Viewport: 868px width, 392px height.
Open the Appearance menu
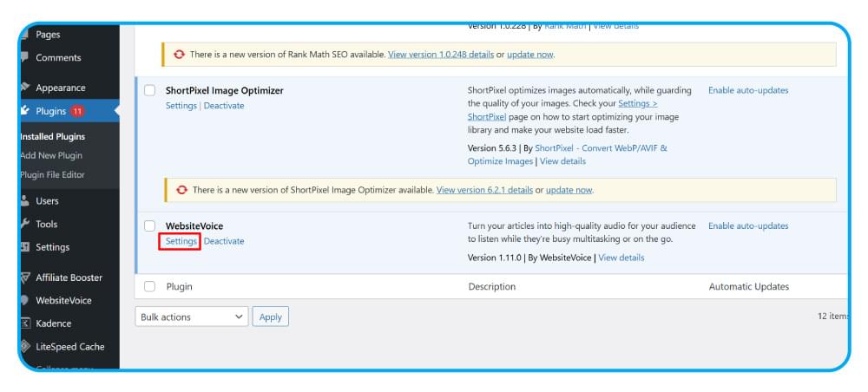tap(61, 88)
